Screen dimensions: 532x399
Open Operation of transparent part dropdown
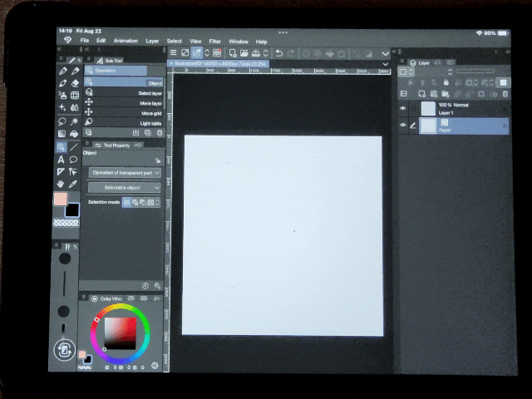pos(125,172)
